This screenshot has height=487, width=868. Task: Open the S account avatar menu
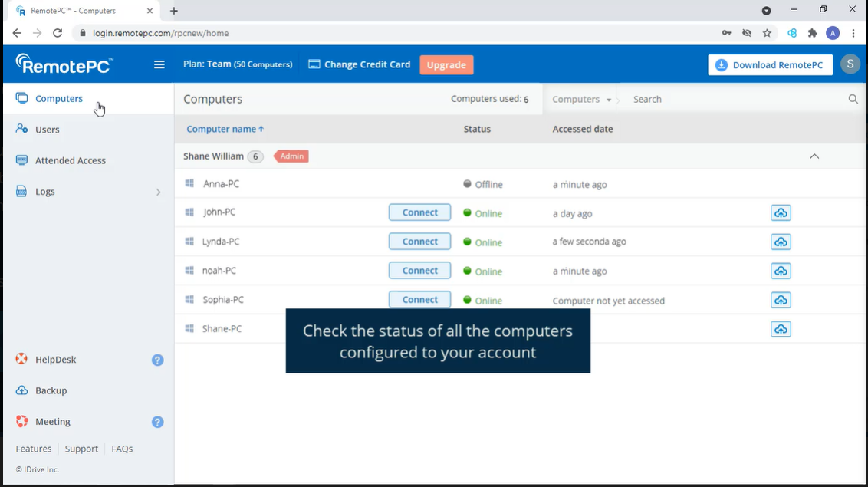tap(850, 64)
